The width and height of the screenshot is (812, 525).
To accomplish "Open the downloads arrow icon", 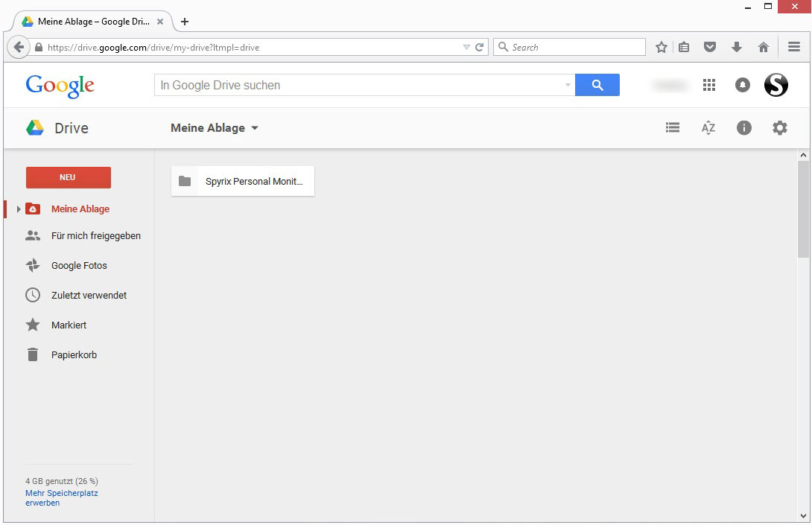I will pyautogui.click(x=737, y=47).
